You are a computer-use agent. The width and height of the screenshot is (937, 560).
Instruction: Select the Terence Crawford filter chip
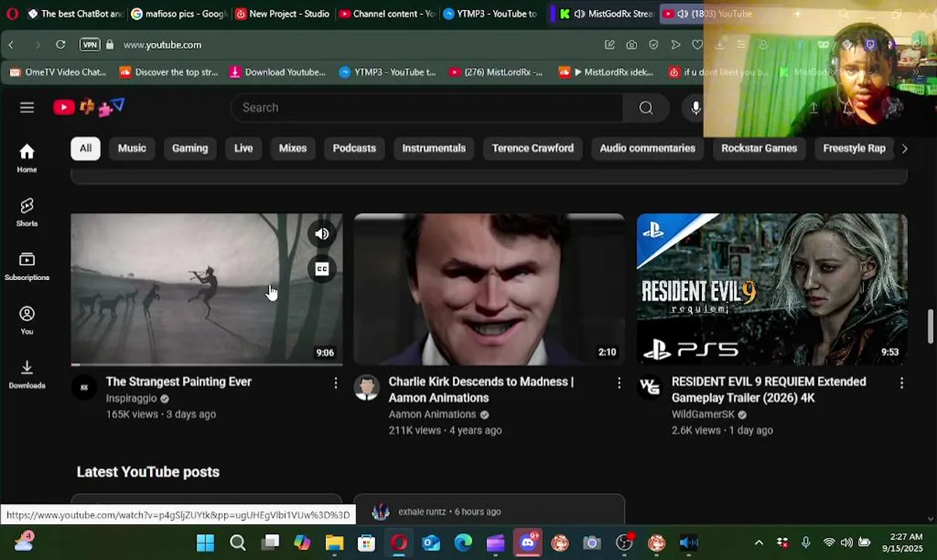532,148
